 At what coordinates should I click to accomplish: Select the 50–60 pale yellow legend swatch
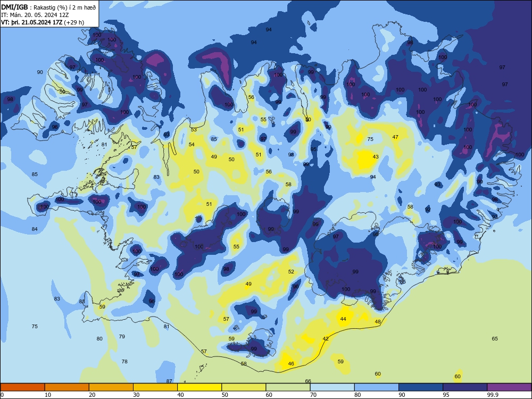click(x=244, y=387)
